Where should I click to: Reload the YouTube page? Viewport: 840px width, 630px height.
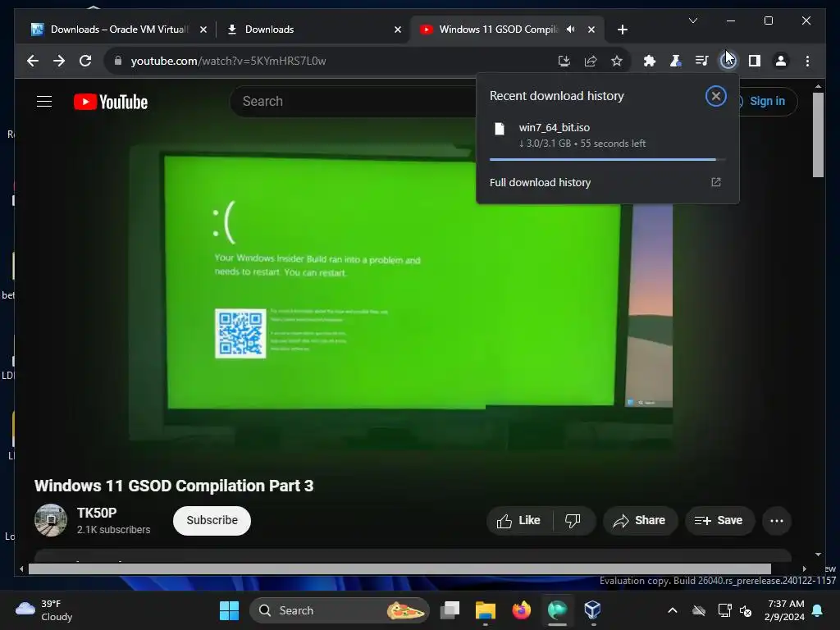85,61
